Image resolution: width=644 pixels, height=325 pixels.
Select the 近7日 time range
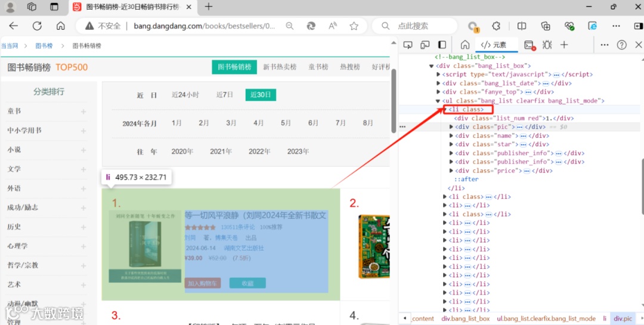click(225, 95)
